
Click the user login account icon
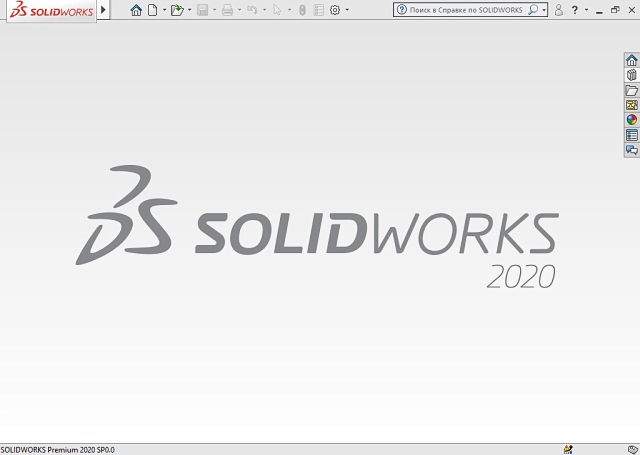(558, 10)
